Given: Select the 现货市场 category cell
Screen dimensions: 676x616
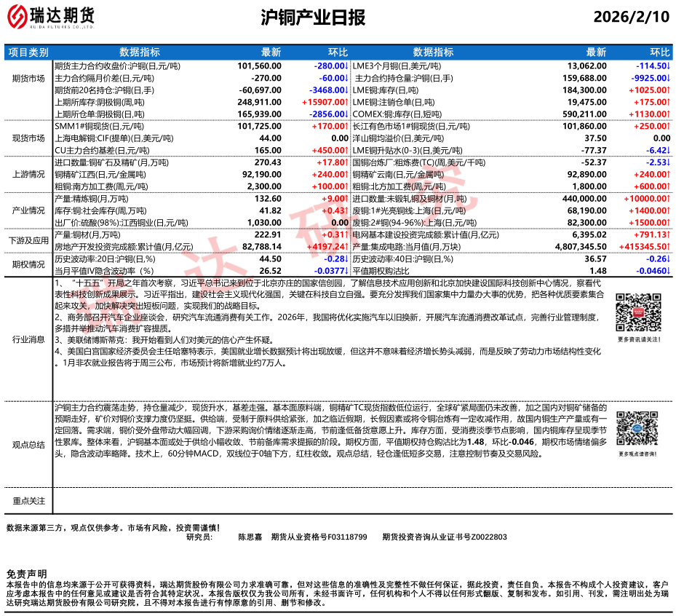Looking at the screenshot, I should point(29,138).
